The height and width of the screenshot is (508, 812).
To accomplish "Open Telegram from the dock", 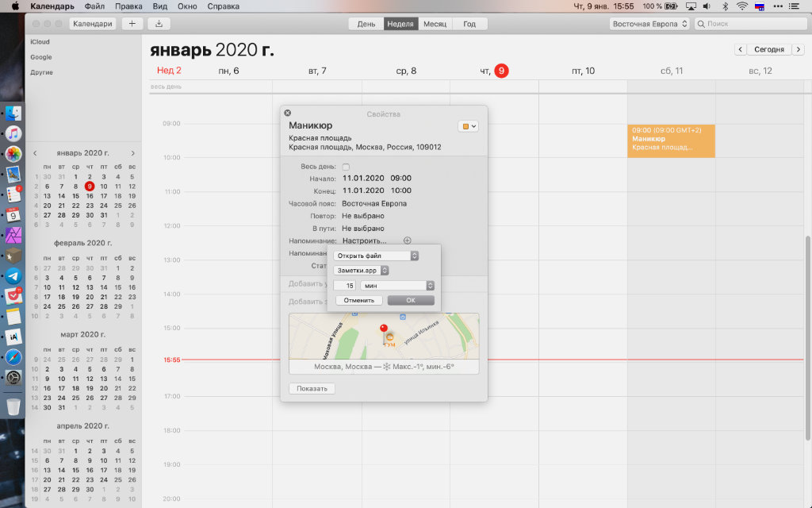I will (x=13, y=275).
